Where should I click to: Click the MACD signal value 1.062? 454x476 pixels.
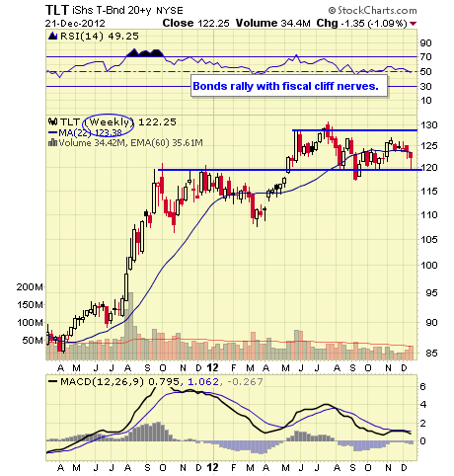(203, 382)
